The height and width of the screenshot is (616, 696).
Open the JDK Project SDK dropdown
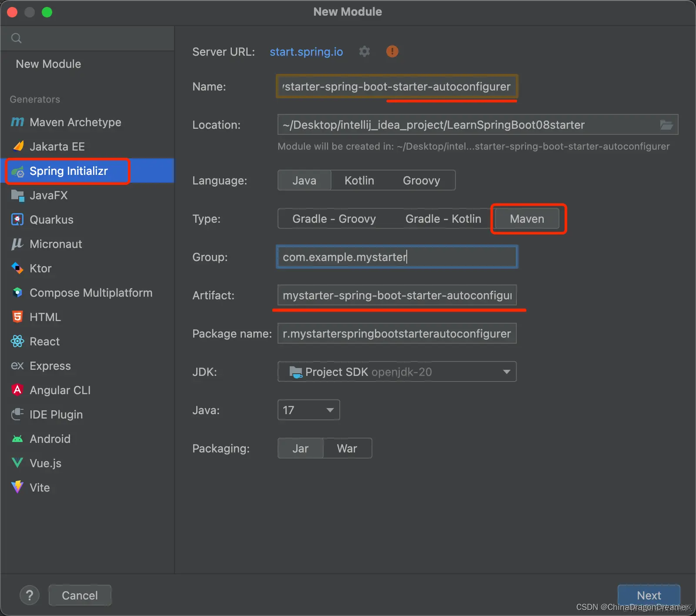[x=397, y=372]
